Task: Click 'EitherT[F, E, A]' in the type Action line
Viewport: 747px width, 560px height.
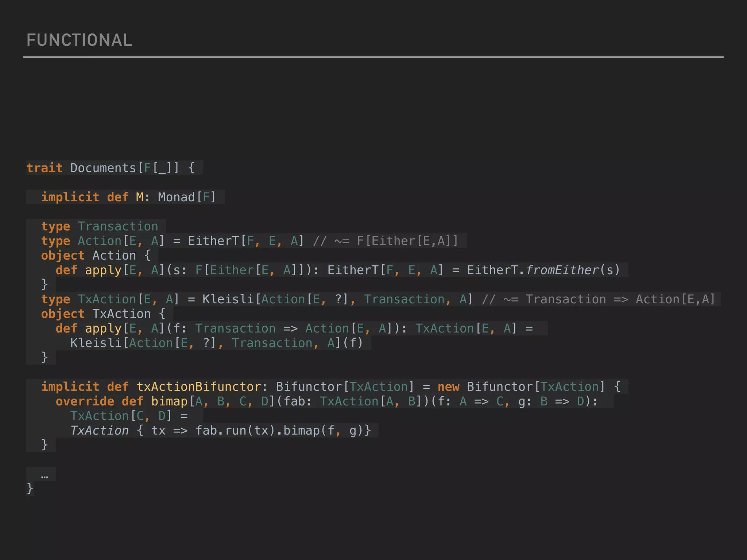Action: pyautogui.click(x=246, y=241)
